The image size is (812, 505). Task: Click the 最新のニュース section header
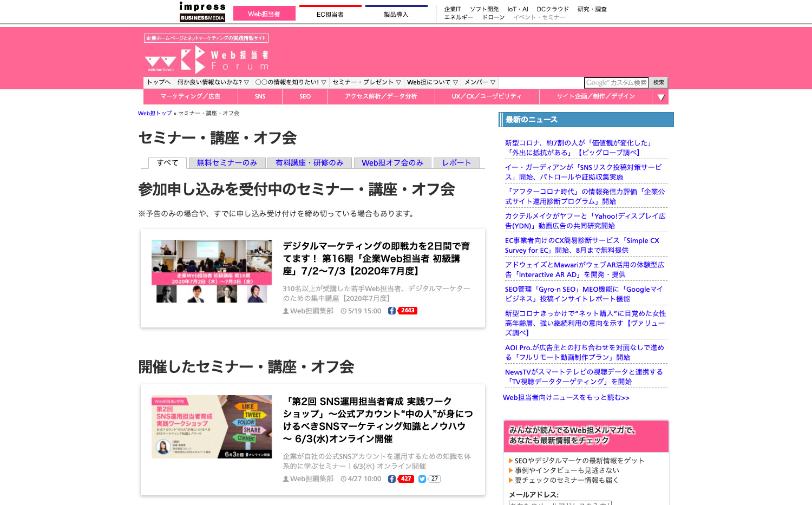tap(586, 120)
